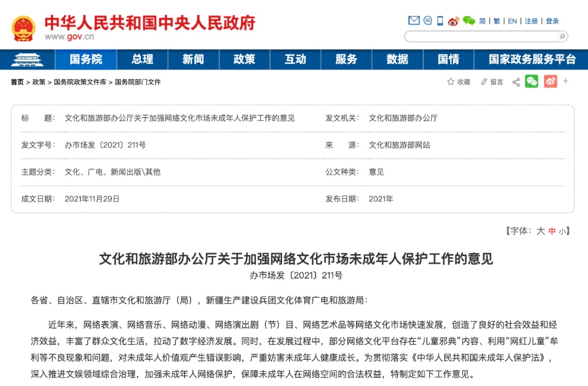Viewport: 588px width, 386px height.
Task: Open the 国务院 navigation menu
Action: (x=85, y=59)
